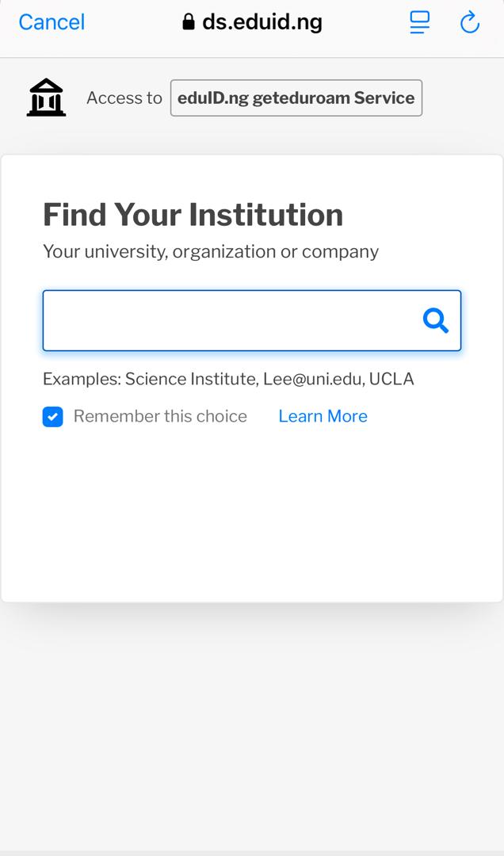Open the browser tabs overview icon
504x856 pixels.
pos(419,22)
